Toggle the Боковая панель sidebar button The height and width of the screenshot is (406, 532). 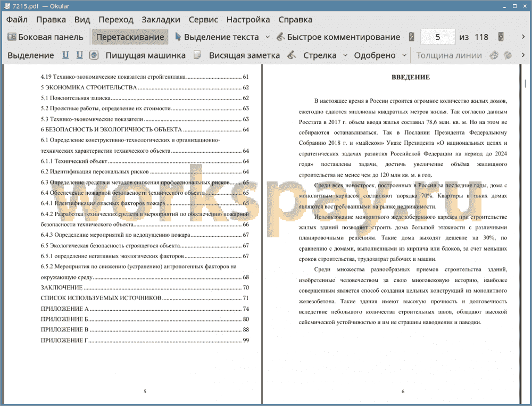tap(45, 37)
